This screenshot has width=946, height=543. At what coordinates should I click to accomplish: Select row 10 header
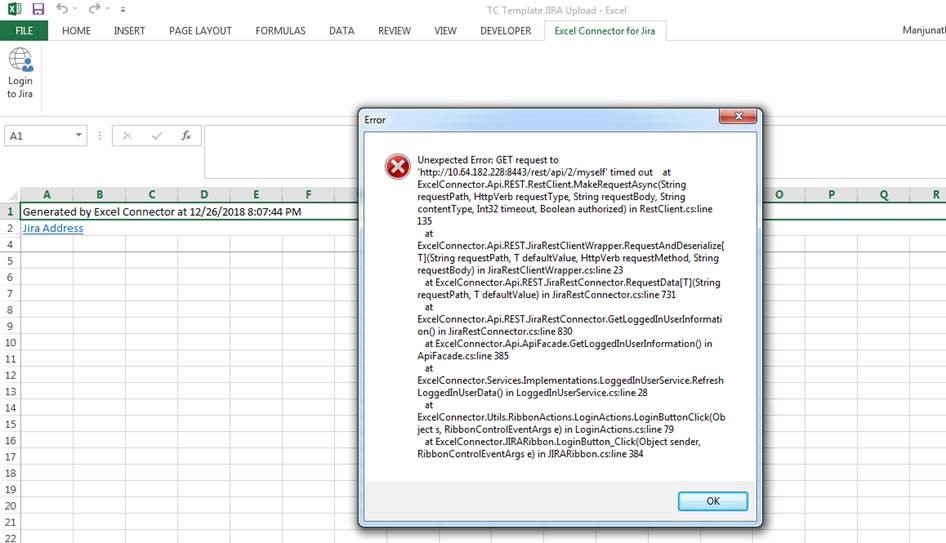pyautogui.click(x=10, y=342)
